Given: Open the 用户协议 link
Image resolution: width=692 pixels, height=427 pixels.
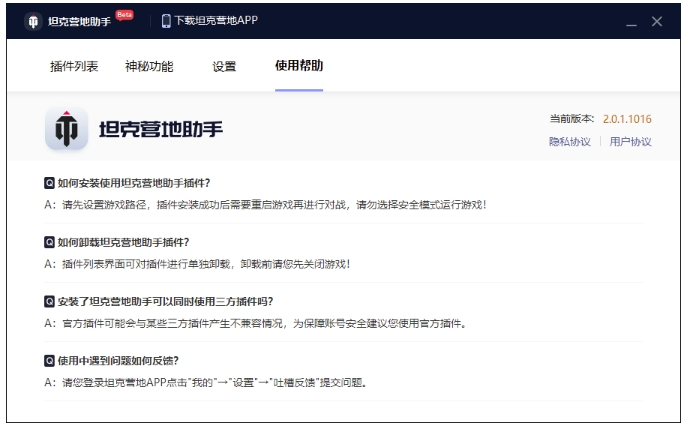Looking at the screenshot, I should (631, 142).
